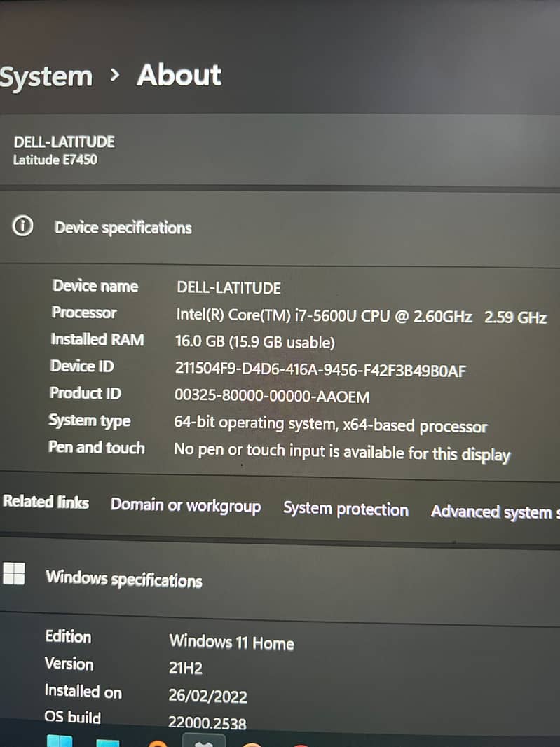Screen dimensions: 560x747
Task: Open the light-blue taskbar icon beside Start
Action: pyautogui.click(x=108, y=743)
